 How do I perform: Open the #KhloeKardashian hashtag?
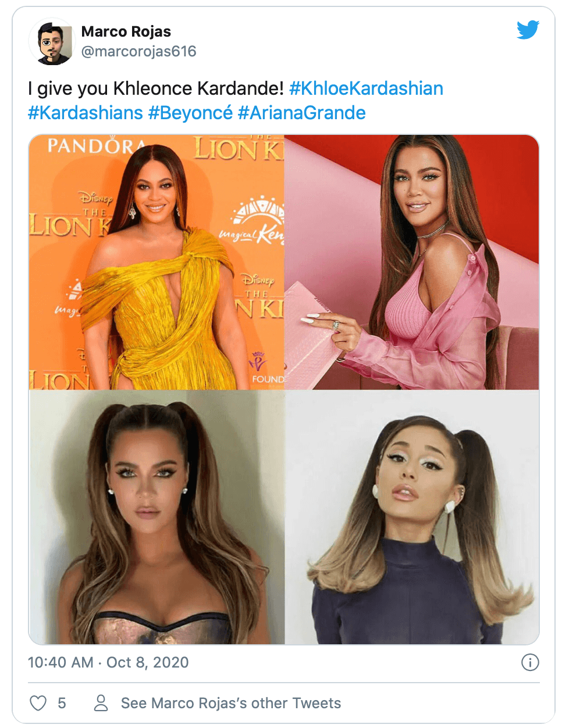(x=366, y=88)
